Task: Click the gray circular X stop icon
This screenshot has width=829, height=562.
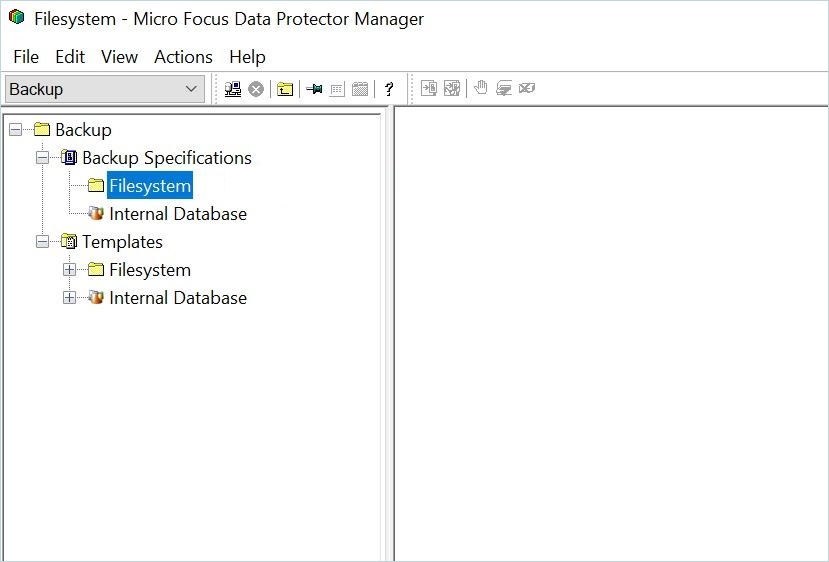Action: [256, 89]
